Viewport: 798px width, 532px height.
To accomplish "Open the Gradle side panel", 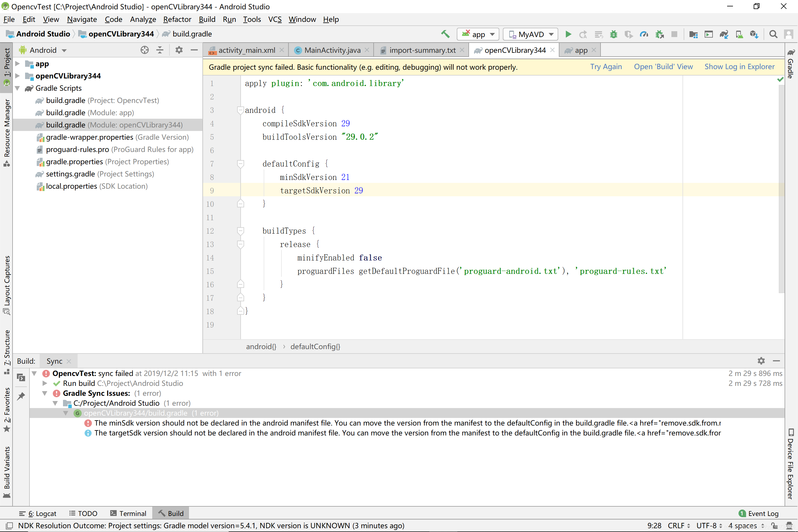I will 791,64.
